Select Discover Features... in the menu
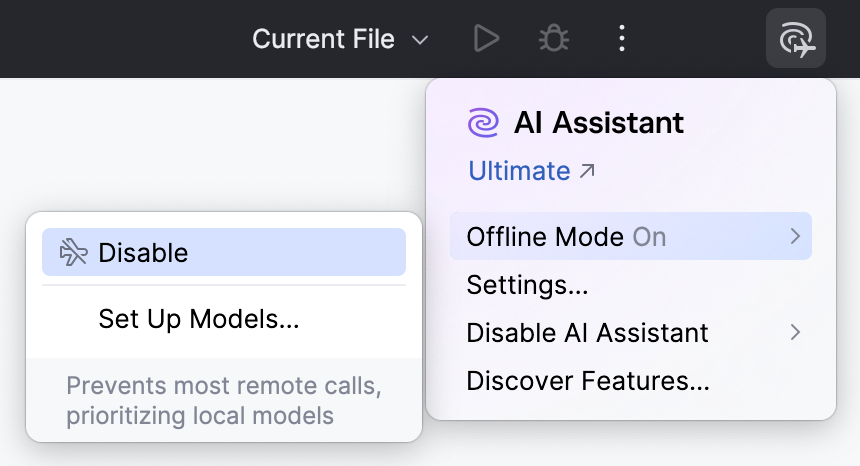The image size is (860, 466). point(588,381)
